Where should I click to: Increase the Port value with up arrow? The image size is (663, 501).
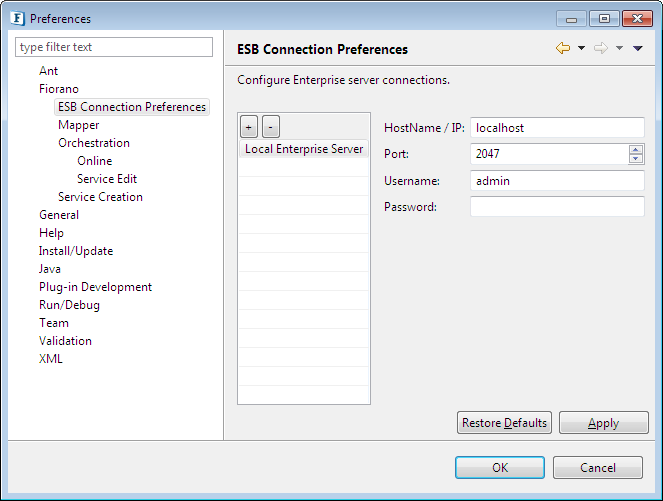point(636,150)
